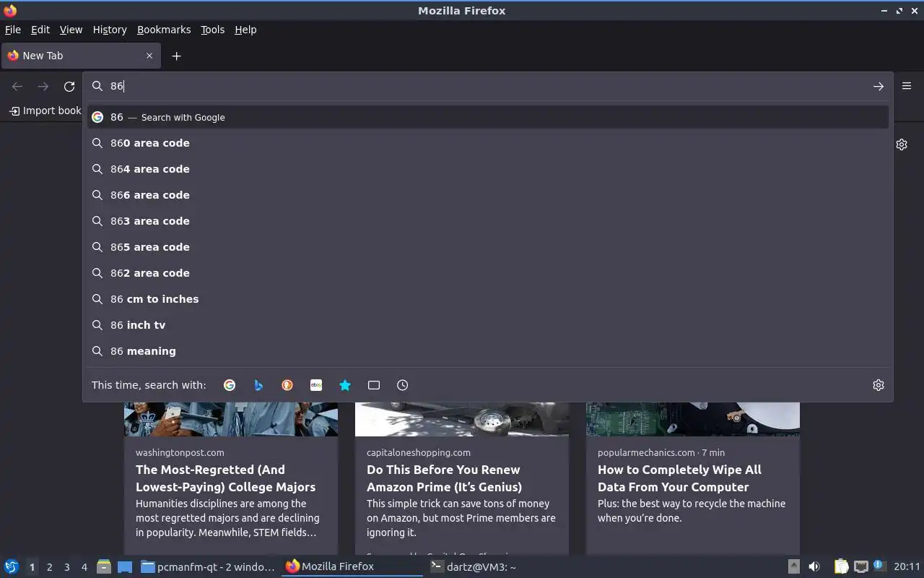This screenshot has width=924, height=578.
Task: Close the New Tab tab
Action: point(149,56)
